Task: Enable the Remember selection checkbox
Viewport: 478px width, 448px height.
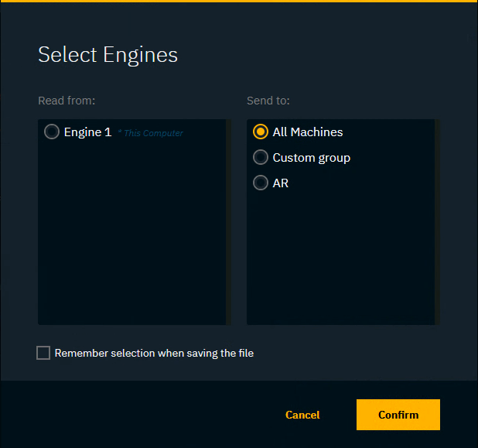Action: click(x=43, y=354)
